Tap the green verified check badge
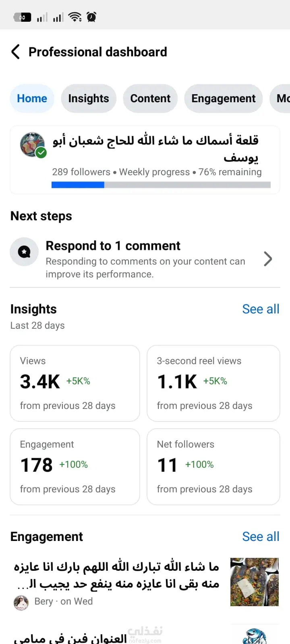 (41, 153)
